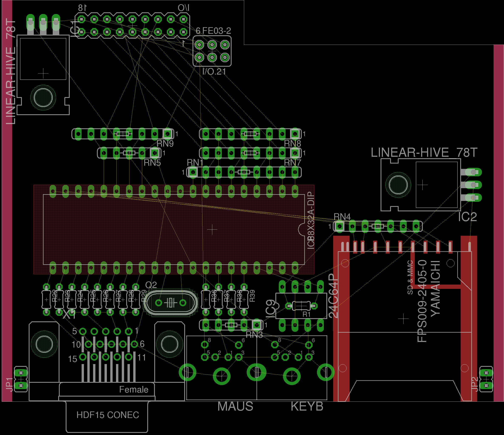This screenshot has width=504, height=435.
Task: Click mounting hole of right LINEAR-HIVE regulator
Action: tap(398, 185)
